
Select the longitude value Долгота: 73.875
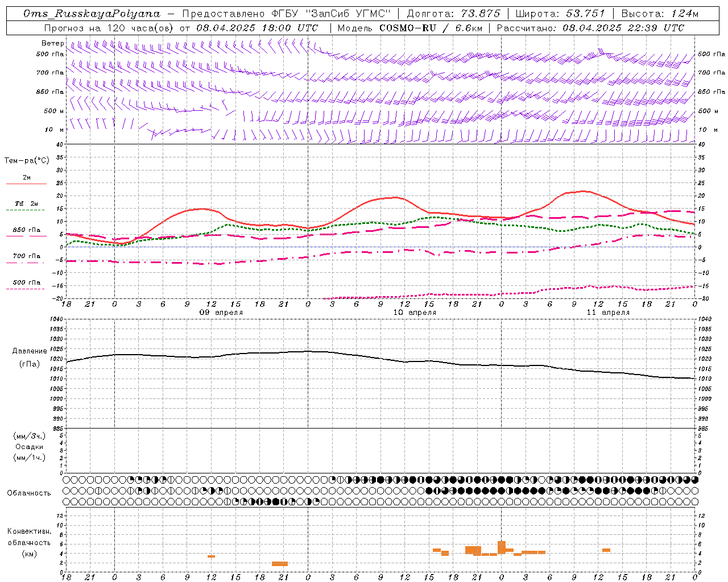pyautogui.click(x=454, y=14)
